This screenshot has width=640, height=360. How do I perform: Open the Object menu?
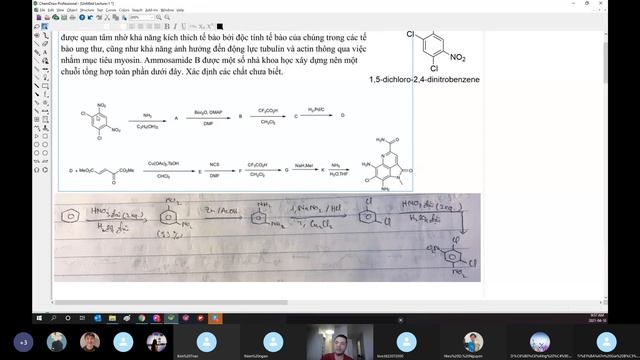click(72, 10)
